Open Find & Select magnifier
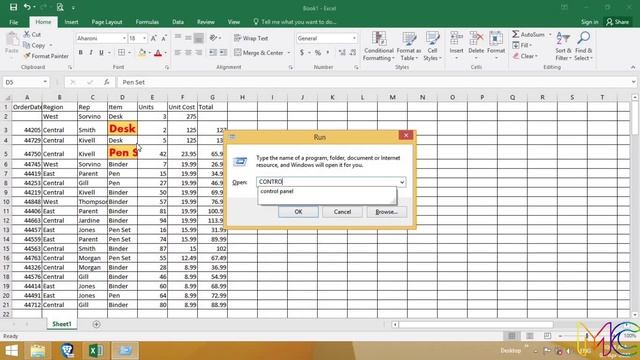The height and width of the screenshot is (360, 640). 583,46
